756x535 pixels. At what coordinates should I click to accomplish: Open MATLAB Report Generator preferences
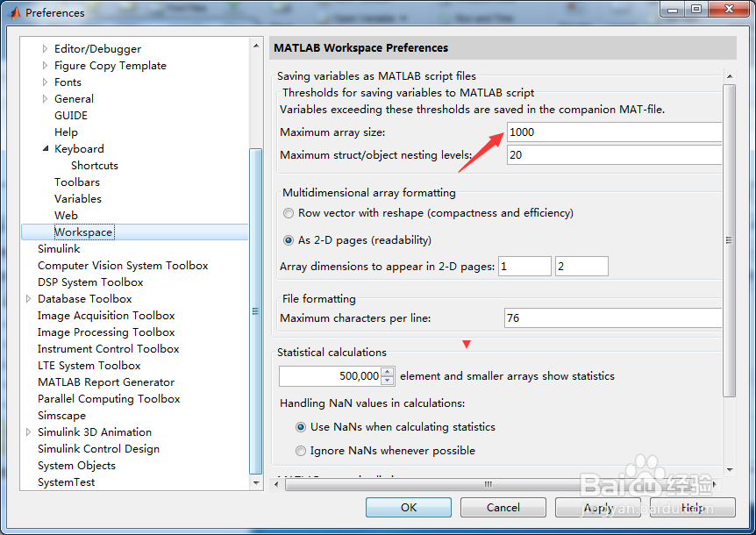(106, 382)
